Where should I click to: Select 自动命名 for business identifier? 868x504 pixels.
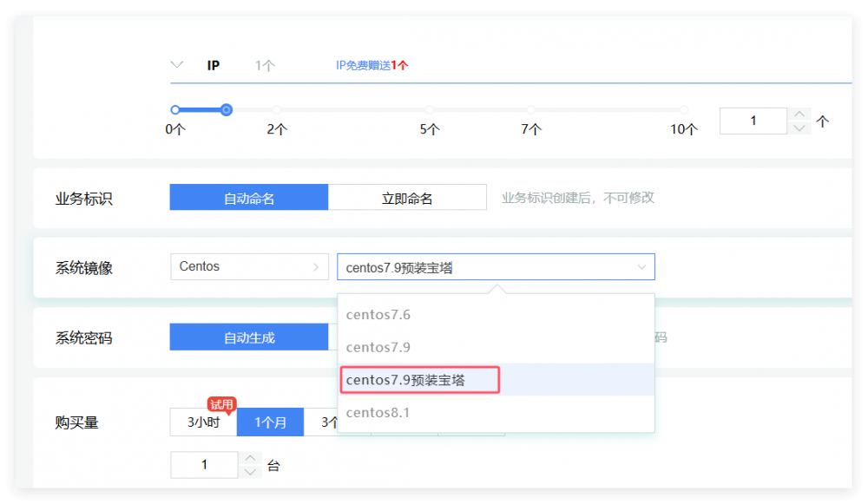coord(249,198)
